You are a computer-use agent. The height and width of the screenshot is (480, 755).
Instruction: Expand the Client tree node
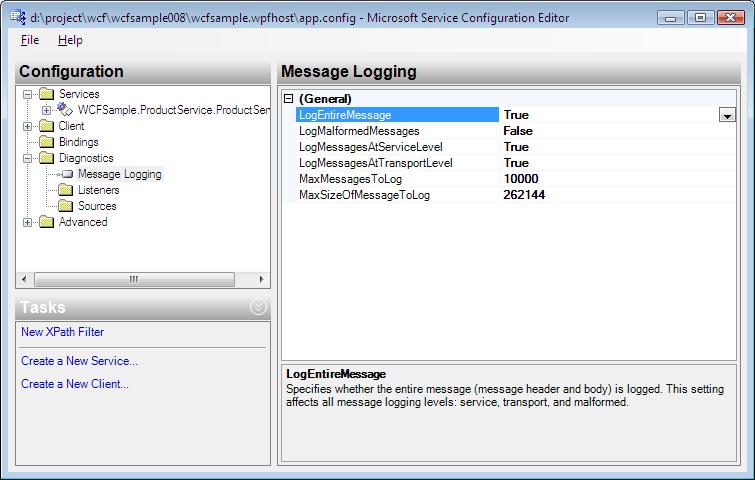pyautogui.click(x=27, y=127)
